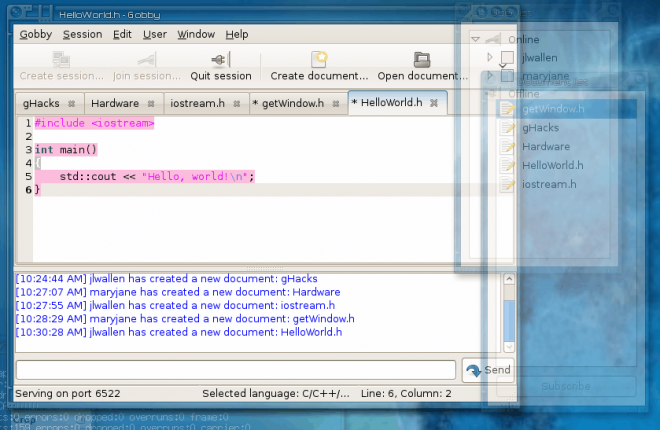Focus the chat message input field
The image size is (660, 430).
click(x=236, y=370)
